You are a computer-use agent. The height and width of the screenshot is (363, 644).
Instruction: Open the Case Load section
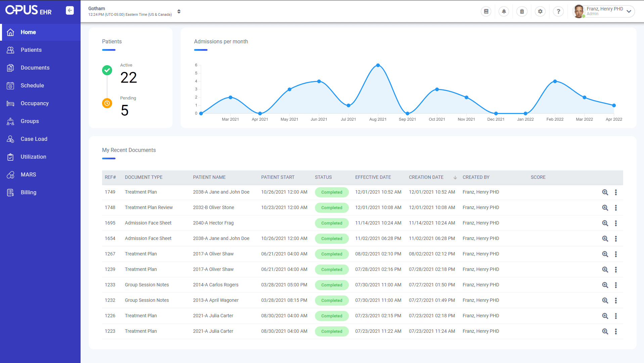point(34,139)
